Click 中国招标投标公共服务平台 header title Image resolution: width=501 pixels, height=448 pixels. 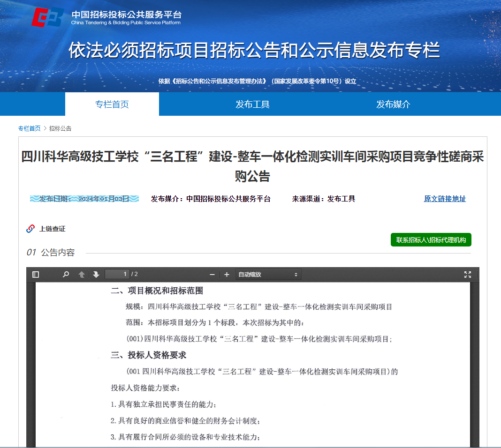coord(126,15)
